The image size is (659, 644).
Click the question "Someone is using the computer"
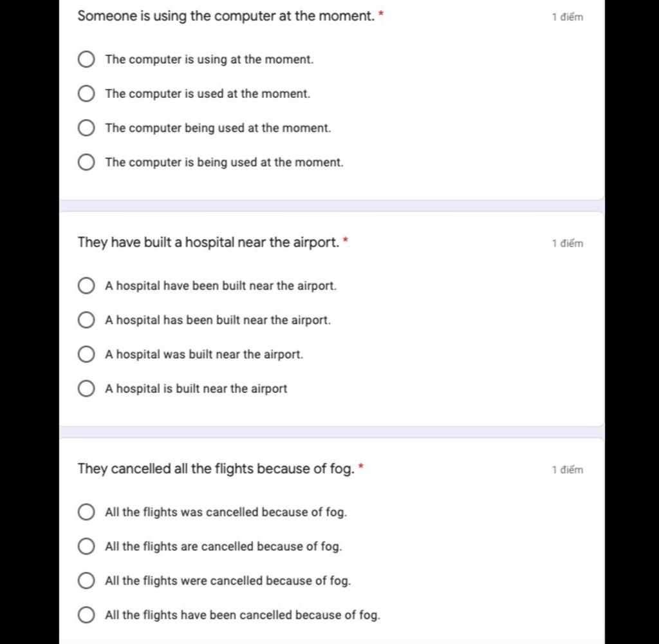pos(226,16)
